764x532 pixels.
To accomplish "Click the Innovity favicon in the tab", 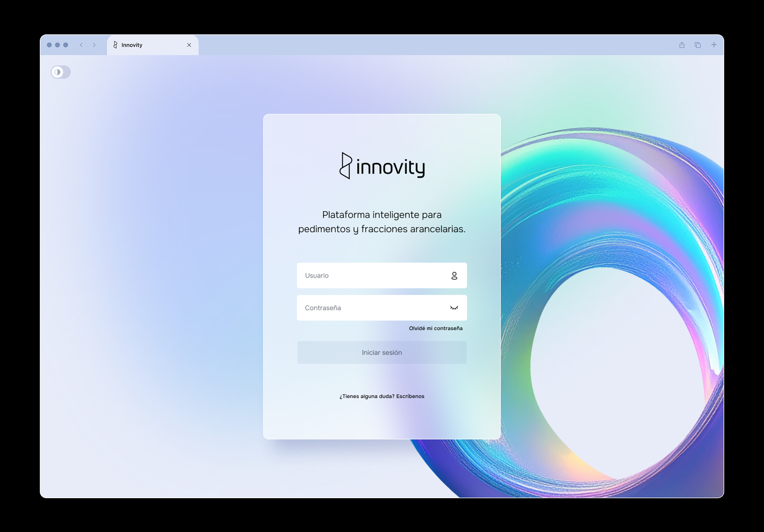I will pos(115,45).
